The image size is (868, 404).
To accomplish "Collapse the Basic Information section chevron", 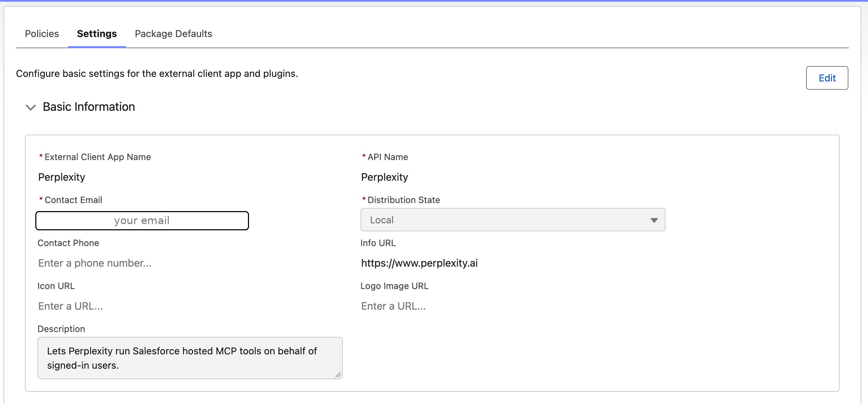I will click(31, 107).
